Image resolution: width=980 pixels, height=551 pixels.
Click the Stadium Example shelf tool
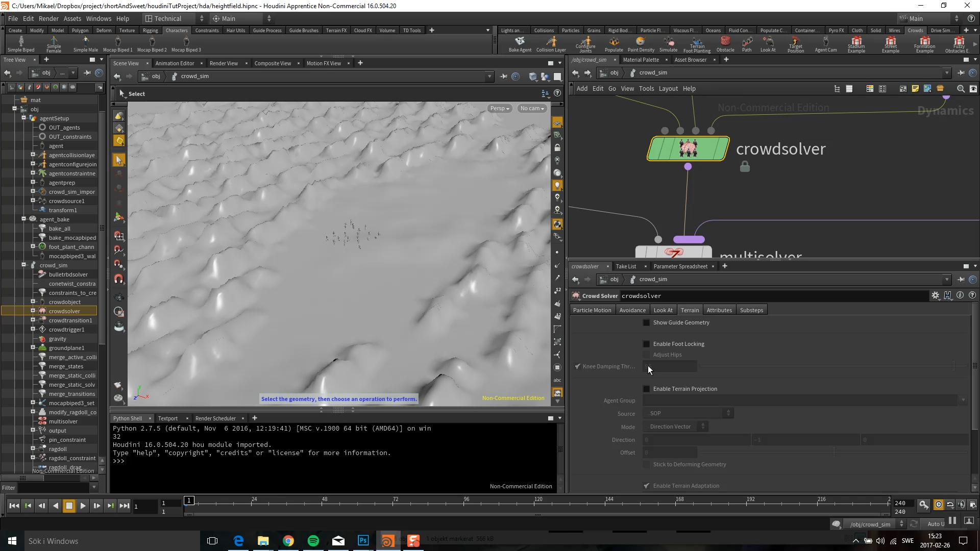[856, 44]
